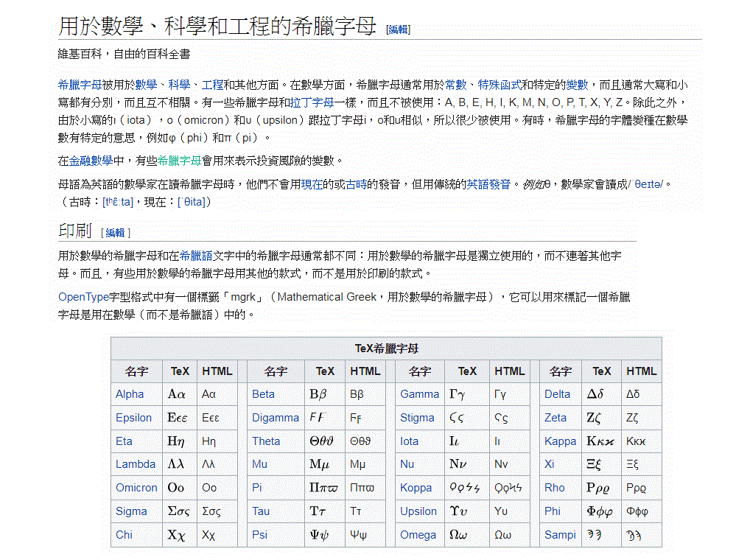Image resolution: width=750 pixels, height=560 pixels.
Task: Click the 希臘語 link in 印刷 section
Action: click(x=196, y=256)
